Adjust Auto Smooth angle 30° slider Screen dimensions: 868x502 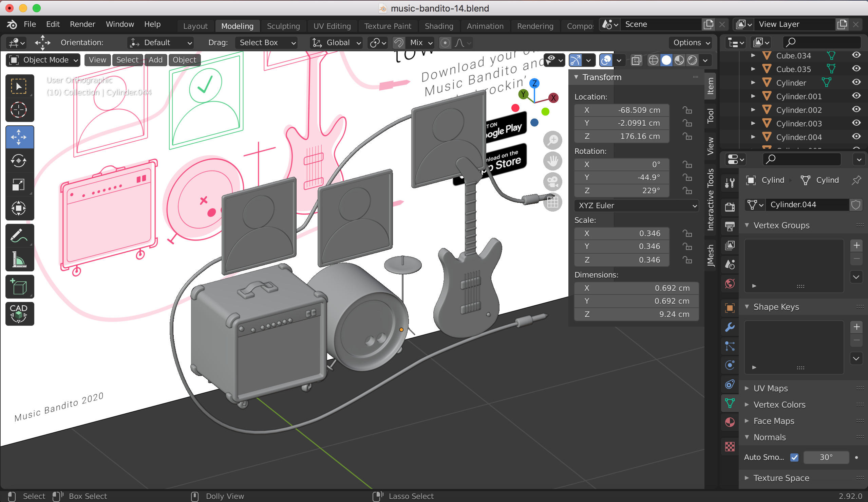tap(826, 457)
